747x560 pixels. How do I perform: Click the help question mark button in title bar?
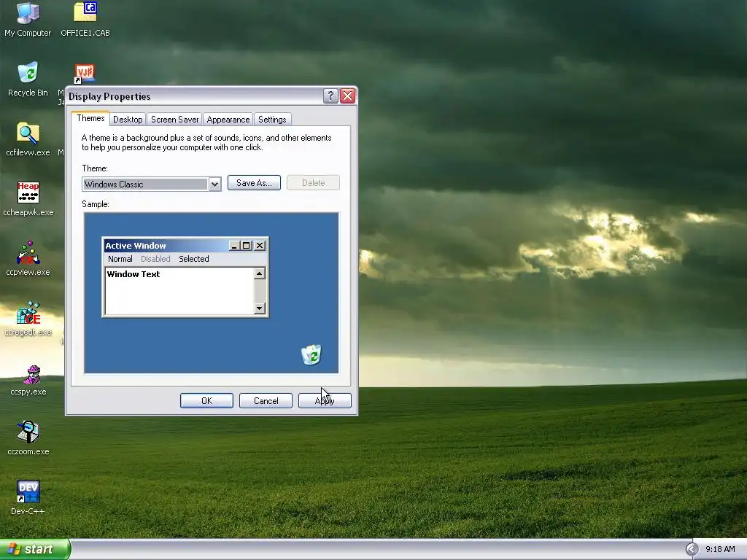tap(330, 96)
